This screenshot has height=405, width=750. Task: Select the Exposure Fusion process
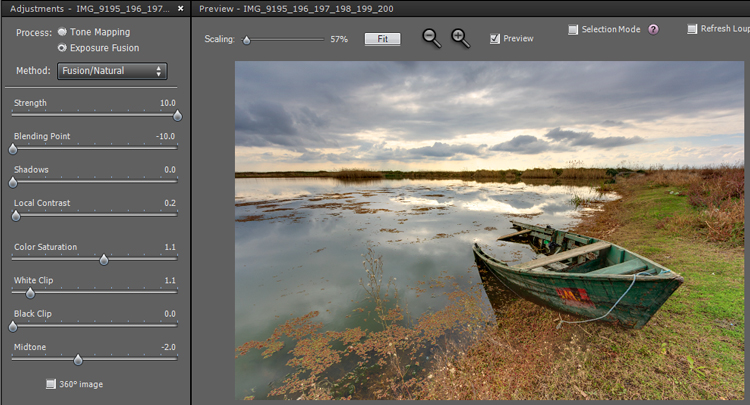tap(62, 48)
